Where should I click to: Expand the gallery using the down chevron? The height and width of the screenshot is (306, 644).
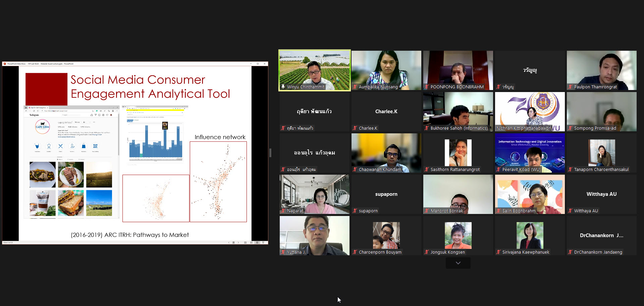pyautogui.click(x=458, y=263)
